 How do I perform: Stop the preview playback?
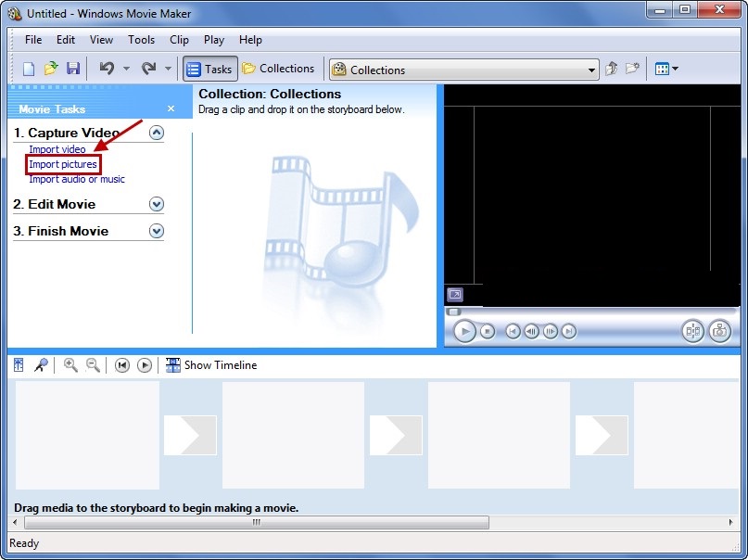(x=487, y=331)
